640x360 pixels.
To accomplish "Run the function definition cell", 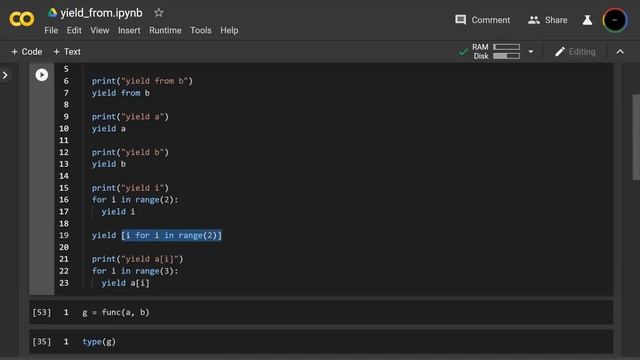I will [42, 75].
